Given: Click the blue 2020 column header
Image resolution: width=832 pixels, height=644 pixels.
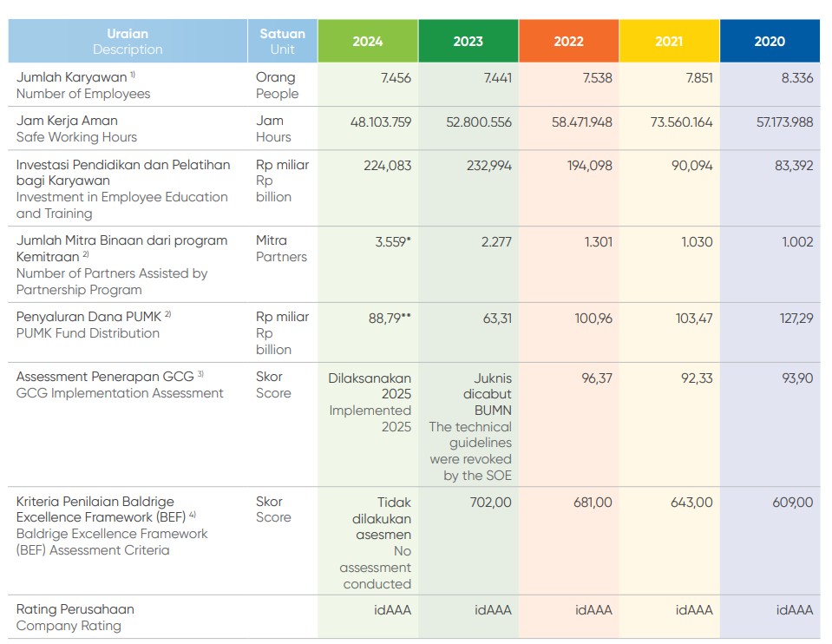Looking at the screenshot, I should tap(770, 42).
